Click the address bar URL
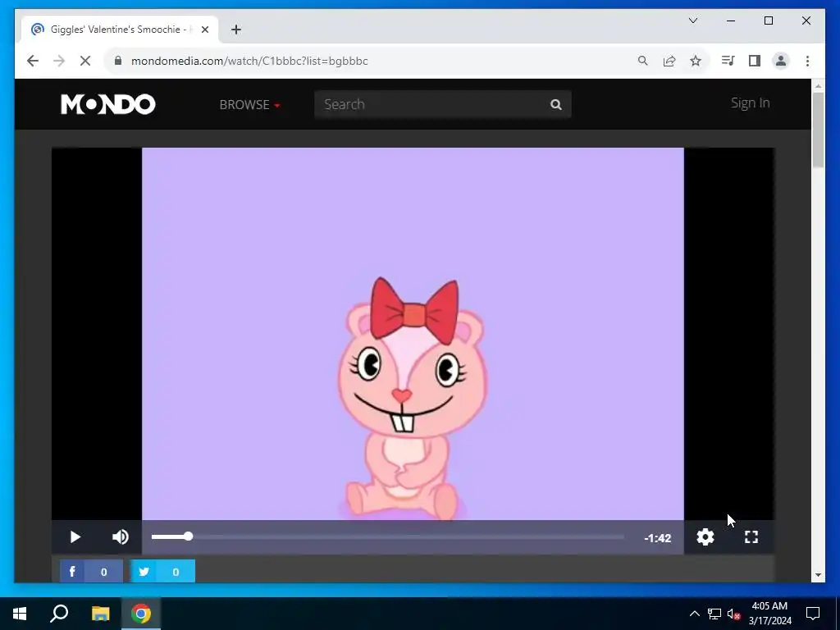This screenshot has height=630, width=840. click(x=249, y=61)
